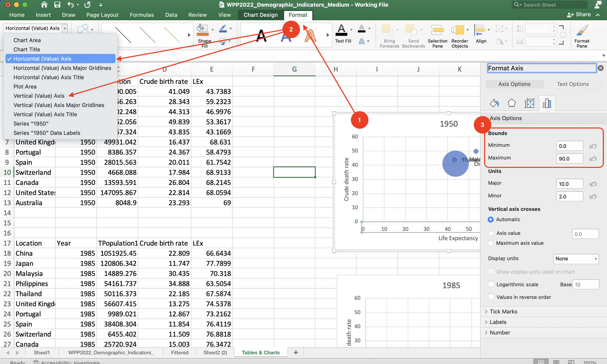The width and height of the screenshot is (607, 364).
Task: Select the Effects icon in Format Axis pane
Action: (x=512, y=103)
